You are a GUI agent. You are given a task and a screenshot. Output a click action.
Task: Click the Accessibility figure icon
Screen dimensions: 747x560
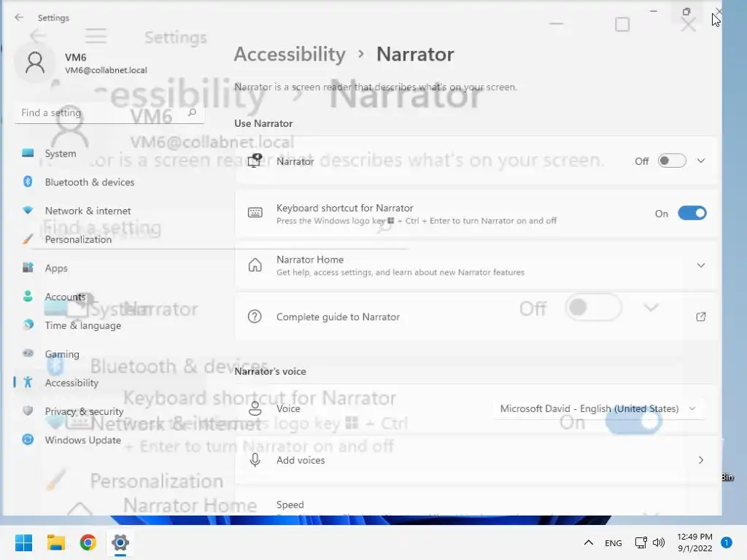28,382
